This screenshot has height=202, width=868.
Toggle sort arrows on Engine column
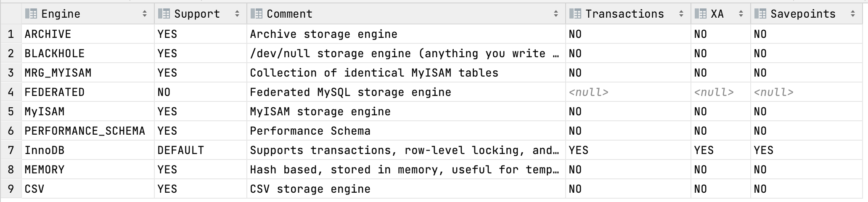[145, 14]
